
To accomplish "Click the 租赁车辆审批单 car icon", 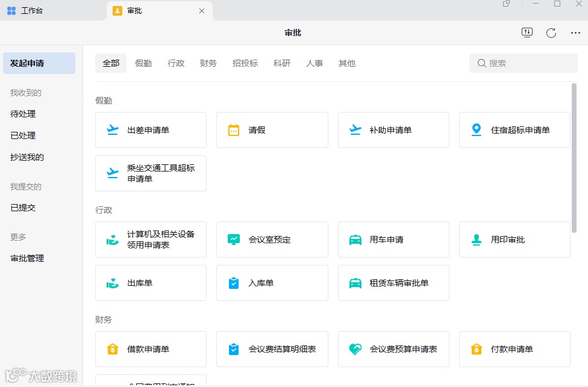I will [x=355, y=283].
